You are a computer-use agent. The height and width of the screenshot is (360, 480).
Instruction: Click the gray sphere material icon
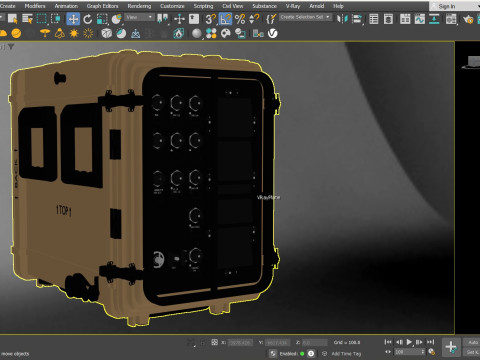point(197,33)
